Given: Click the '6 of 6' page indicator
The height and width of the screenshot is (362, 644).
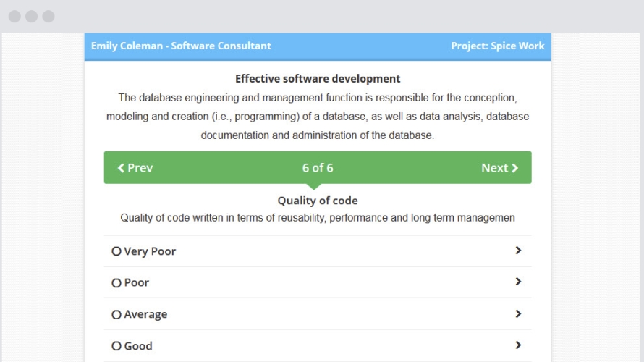Looking at the screenshot, I should click(x=318, y=168).
